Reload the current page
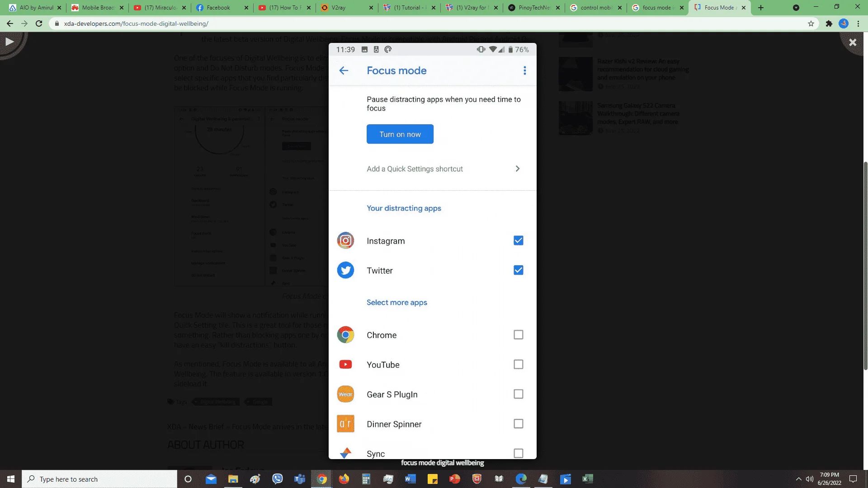 39,23
